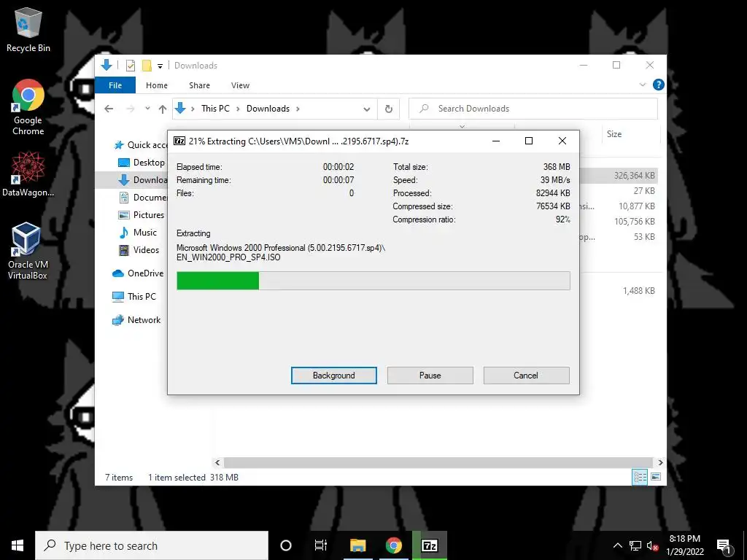Expand address bar history dropdown
The height and width of the screenshot is (560, 747).
point(366,109)
